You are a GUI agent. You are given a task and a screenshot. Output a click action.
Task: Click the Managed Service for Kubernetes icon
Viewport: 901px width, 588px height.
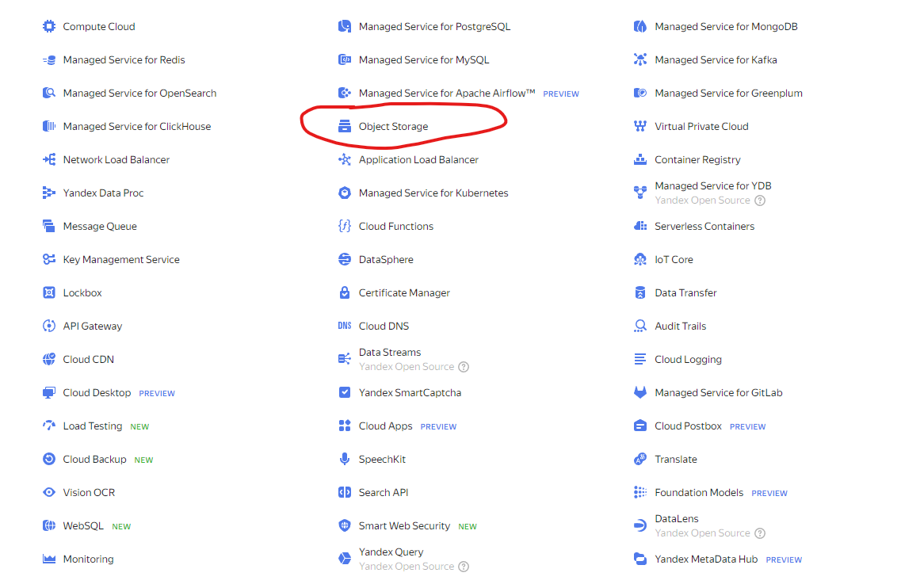[345, 193]
